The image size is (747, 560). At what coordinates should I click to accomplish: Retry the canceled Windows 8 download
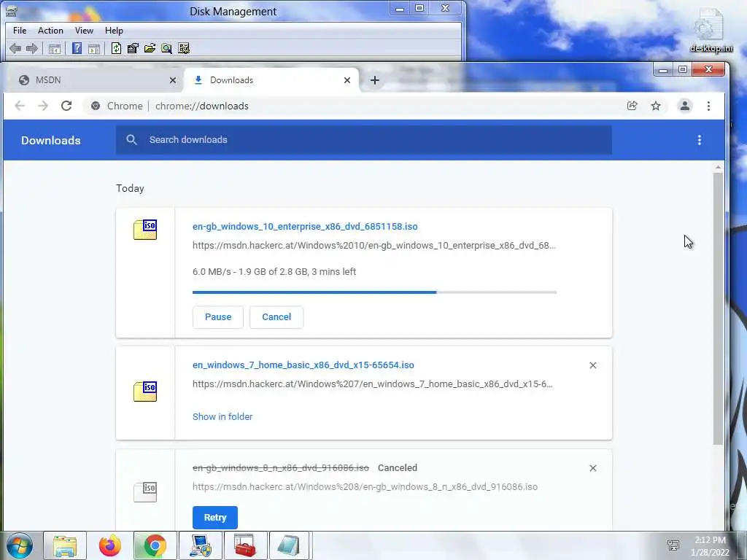(x=215, y=518)
